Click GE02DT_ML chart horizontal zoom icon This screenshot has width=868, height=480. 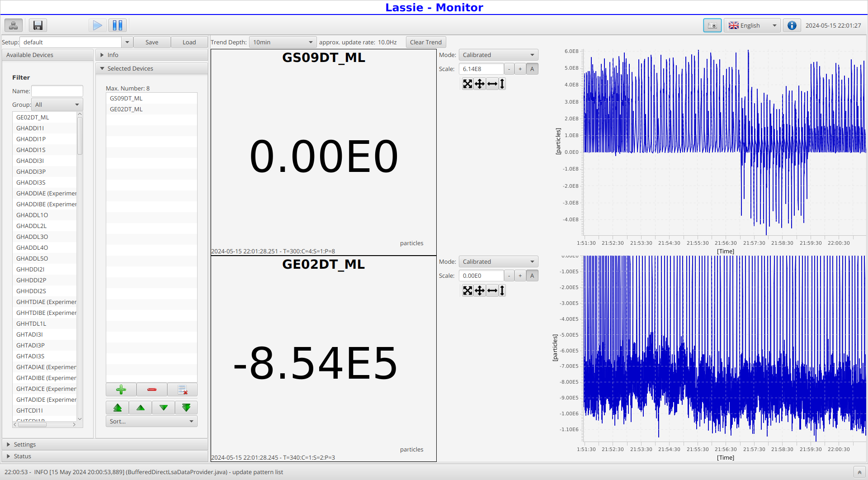[492, 290]
